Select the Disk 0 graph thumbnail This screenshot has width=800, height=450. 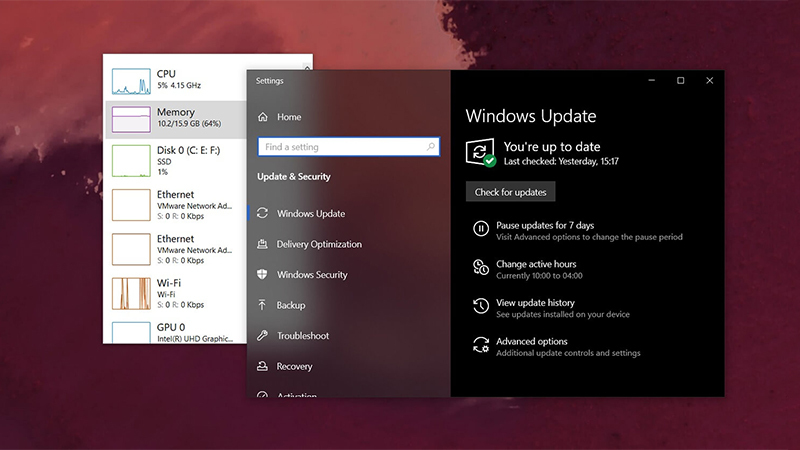[x=131, y=161]
